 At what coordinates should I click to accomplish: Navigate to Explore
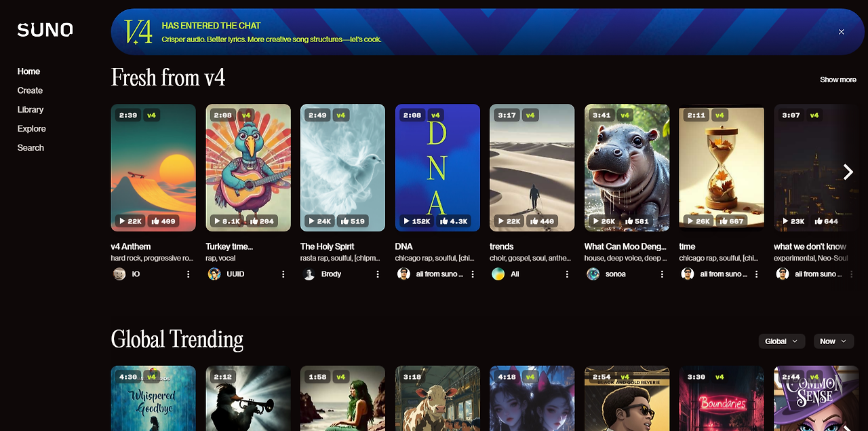coord(32,128)
